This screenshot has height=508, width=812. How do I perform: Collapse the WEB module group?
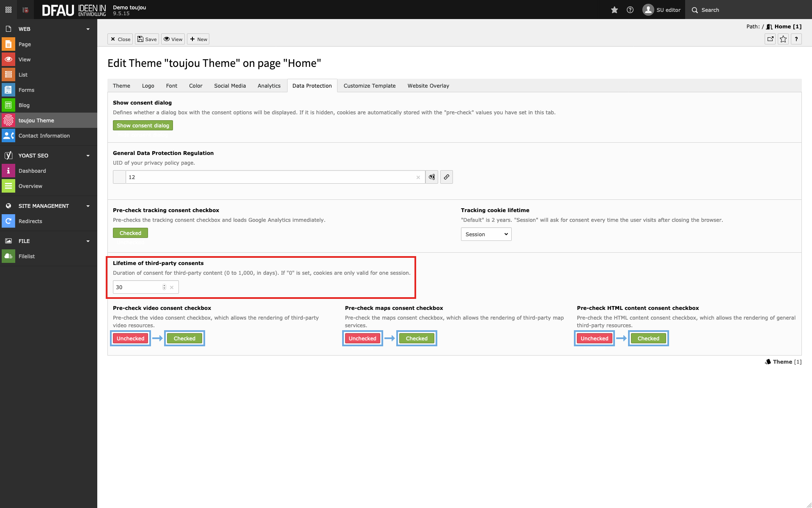click(x=88, y=29)
